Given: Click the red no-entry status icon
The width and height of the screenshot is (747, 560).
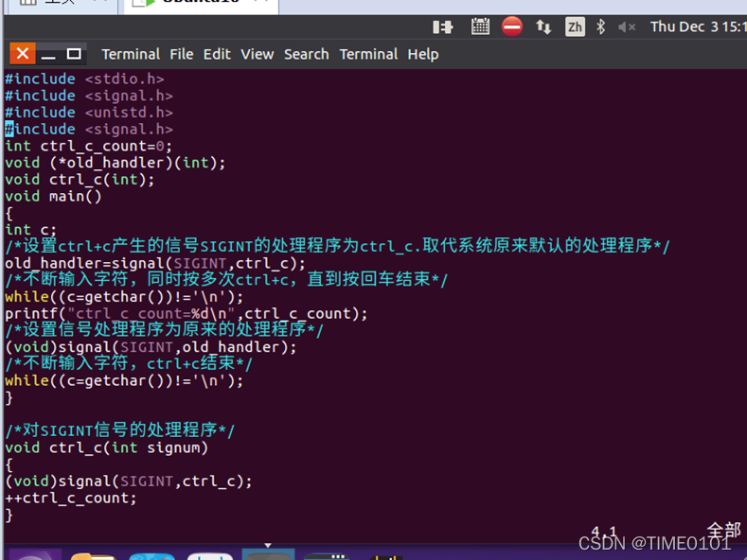Looking at the screenshot, I should (512, 26).
